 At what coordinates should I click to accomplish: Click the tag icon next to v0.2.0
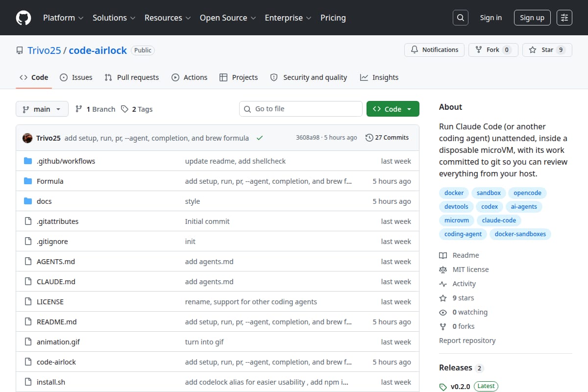(443, 387)
